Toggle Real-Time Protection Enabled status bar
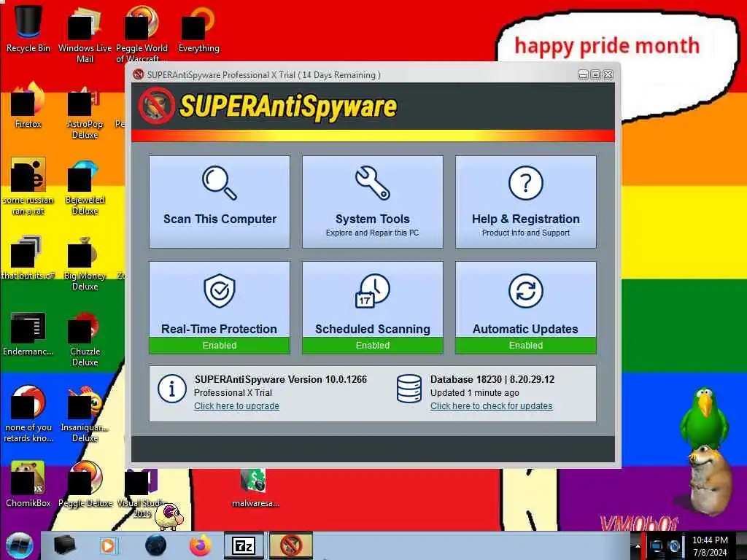 click(219, 345)
